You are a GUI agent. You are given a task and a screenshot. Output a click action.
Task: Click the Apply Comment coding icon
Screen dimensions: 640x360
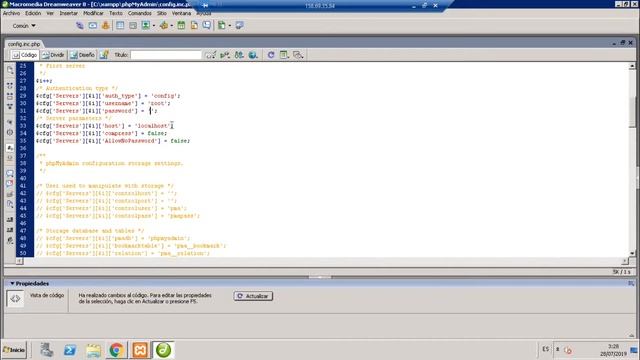click(10, 173)
